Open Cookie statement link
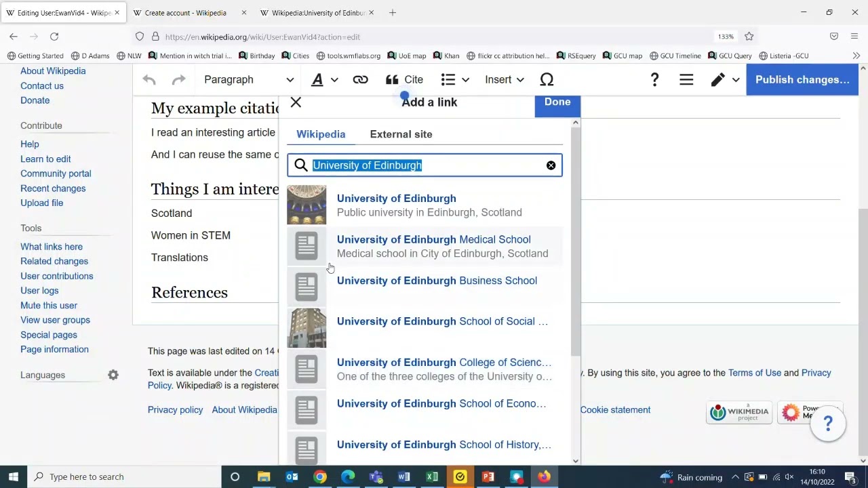This screenshot has width=868, height=488. [615, 410]
